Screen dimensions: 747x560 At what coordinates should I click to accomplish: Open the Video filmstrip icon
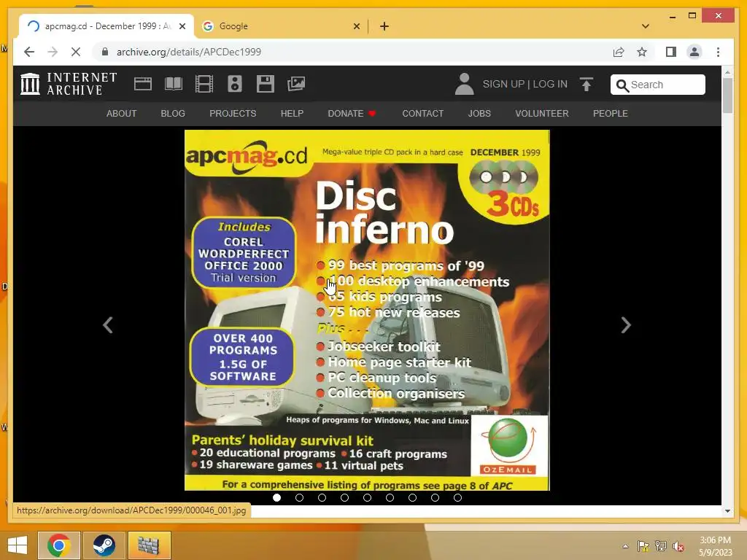coord(204,84)
